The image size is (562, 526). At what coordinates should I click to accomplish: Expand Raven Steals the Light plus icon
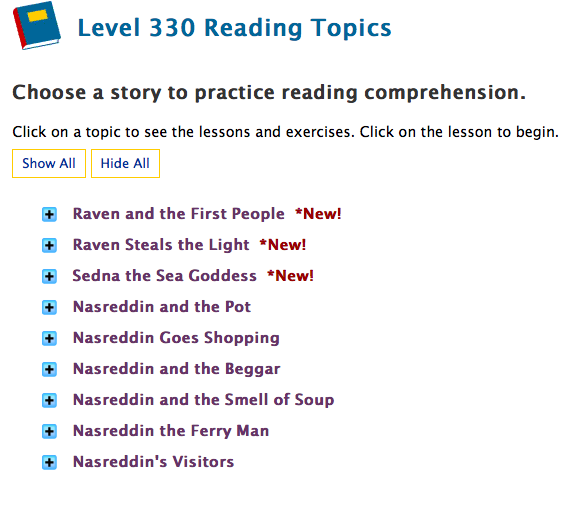click(49, 245)
